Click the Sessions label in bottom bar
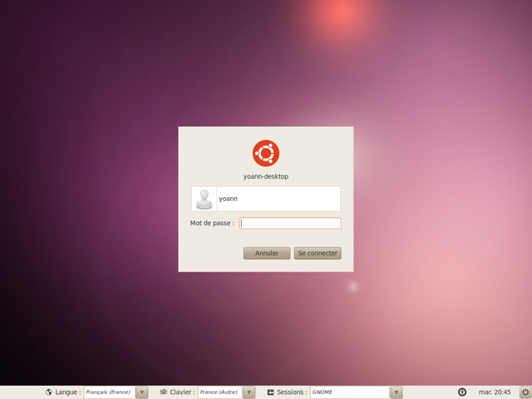Viewport: 532px width, 399px height. (292, 392)
